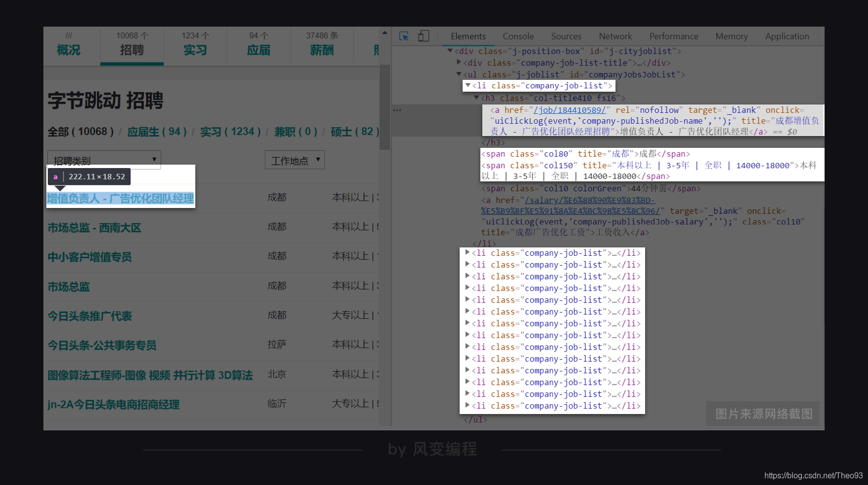Click the page scrollbar up arrow
The height and width of the screenshot is (485, 868).
pos(385,33)
